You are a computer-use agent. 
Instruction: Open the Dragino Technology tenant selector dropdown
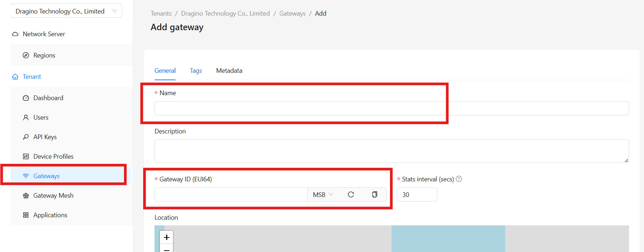66,11
